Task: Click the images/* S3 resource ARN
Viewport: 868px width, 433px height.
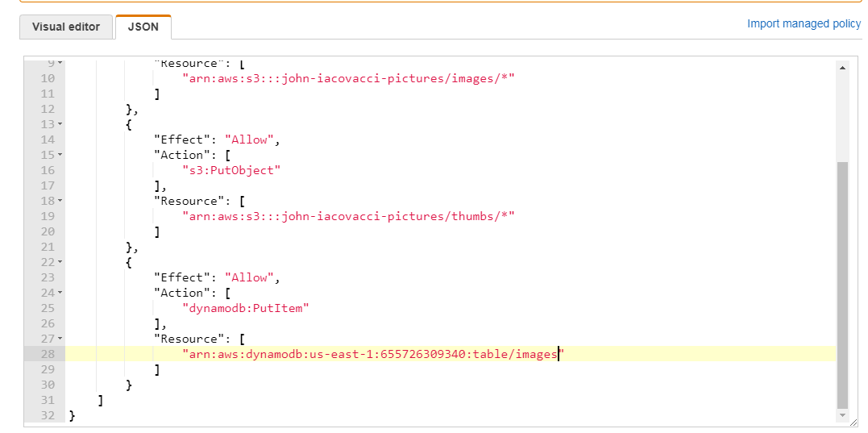Action: [348, 79]
